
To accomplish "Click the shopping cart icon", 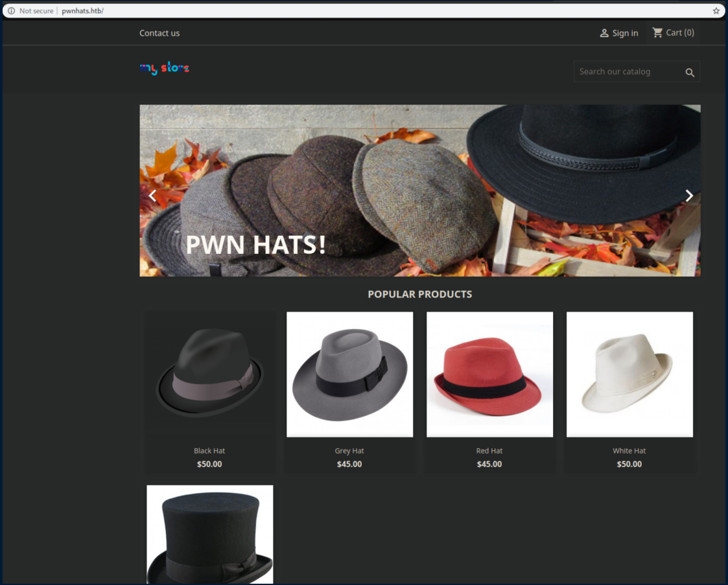I will [657, 32].
